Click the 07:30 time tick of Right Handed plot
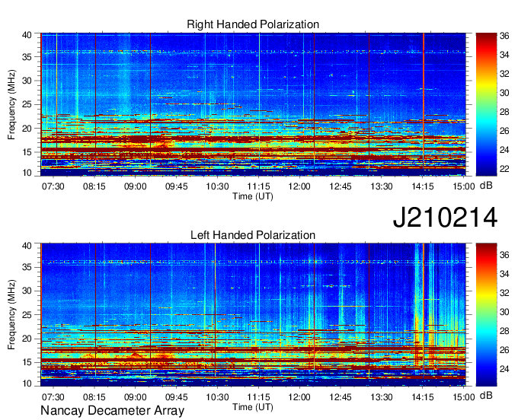The height and width of the screenshot is (420, 518). click(x=53, y=186)
